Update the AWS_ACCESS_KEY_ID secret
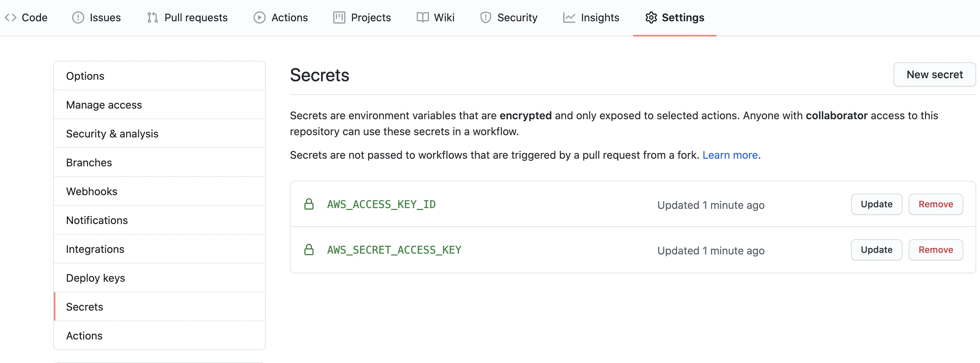The image size is (980, 363). coord(876,204)
